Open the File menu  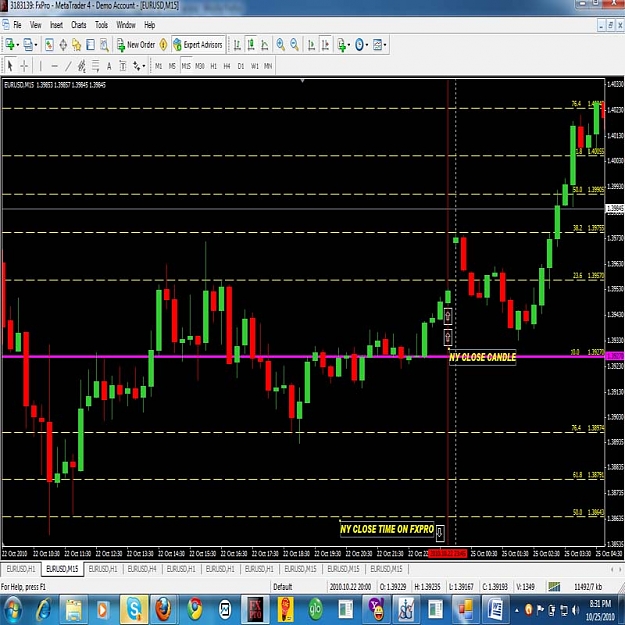click(17, 25)
